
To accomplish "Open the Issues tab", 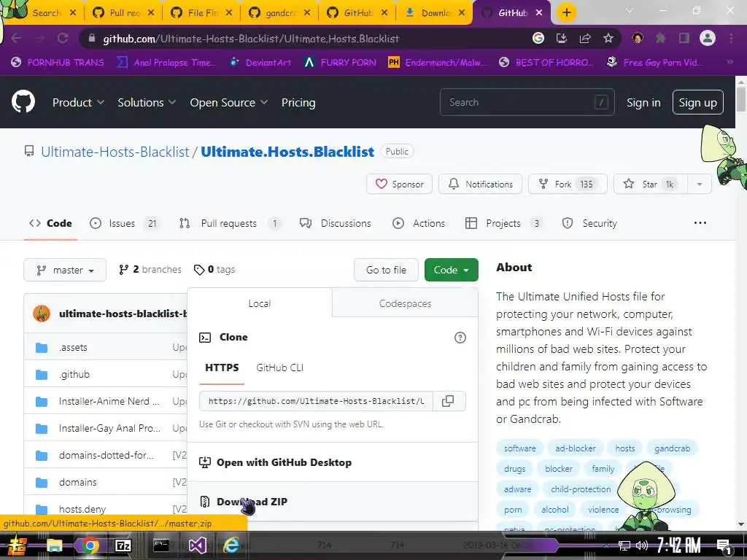I will (124, 223).
